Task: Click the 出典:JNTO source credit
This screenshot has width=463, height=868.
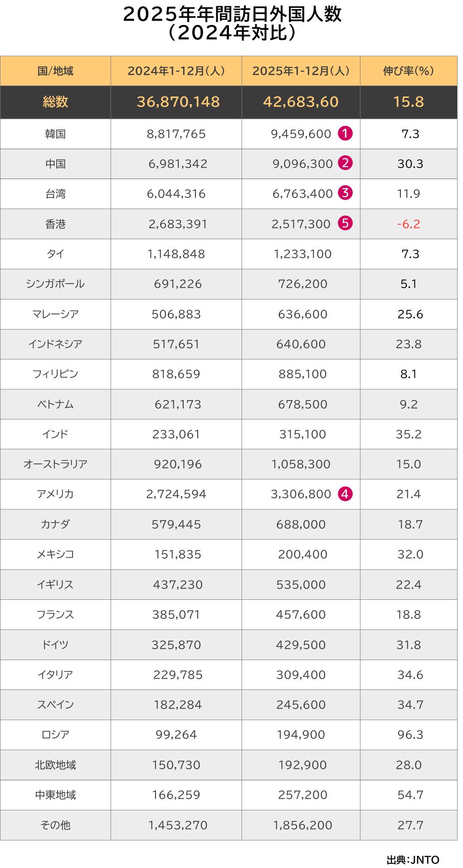Action: (413, 859)
